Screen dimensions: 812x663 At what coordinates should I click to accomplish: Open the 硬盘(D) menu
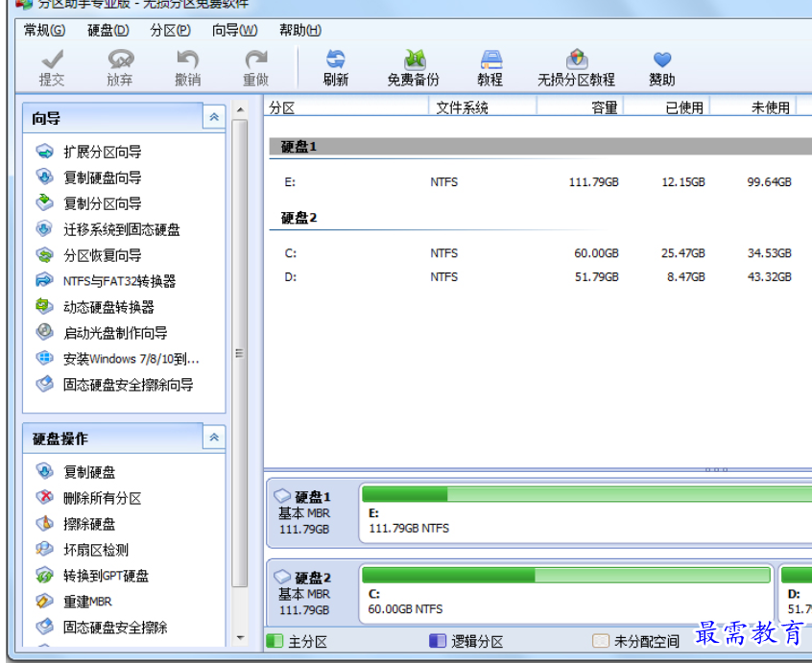tap(107, 30)
